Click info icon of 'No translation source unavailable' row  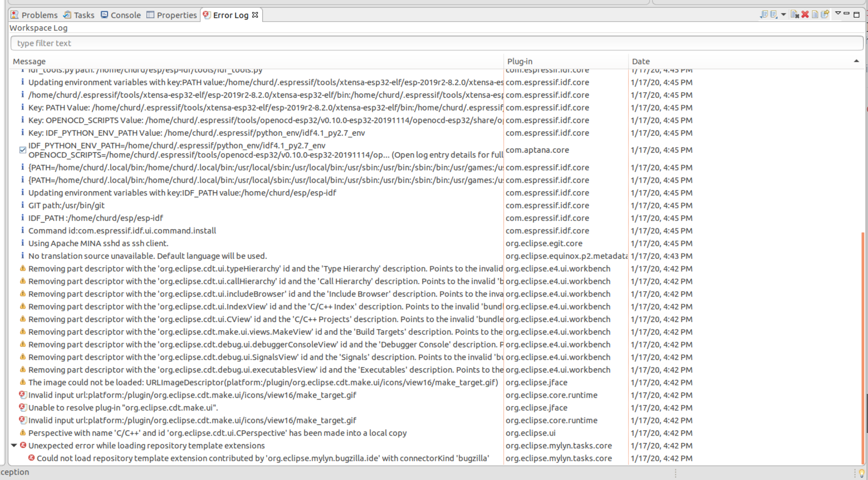[x=22, y=256]
